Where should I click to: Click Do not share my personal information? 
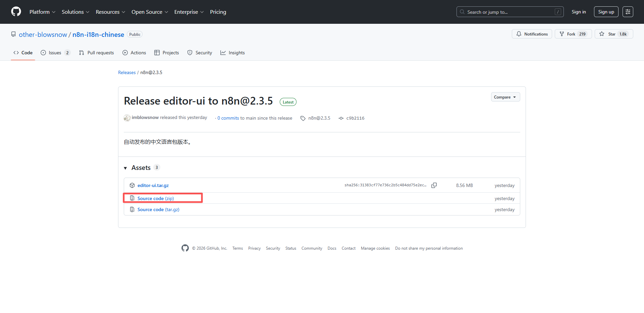click(429, 248)
